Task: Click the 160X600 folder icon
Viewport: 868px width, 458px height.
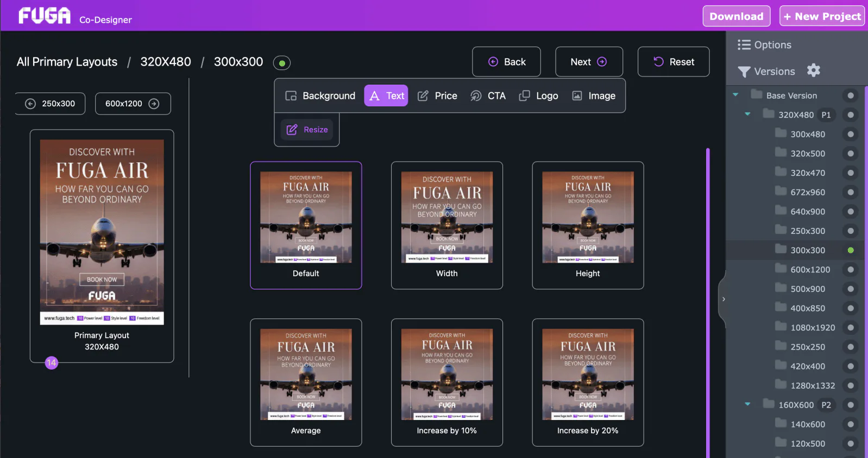Action: pos(769,404)
